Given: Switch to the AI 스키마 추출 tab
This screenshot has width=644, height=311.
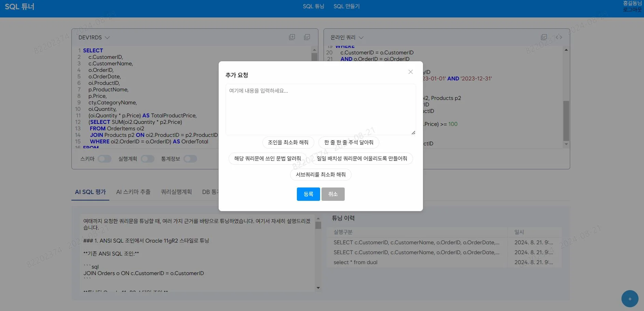Looking at the screenshot, I should pyautogui.click(x=133, y=192).
